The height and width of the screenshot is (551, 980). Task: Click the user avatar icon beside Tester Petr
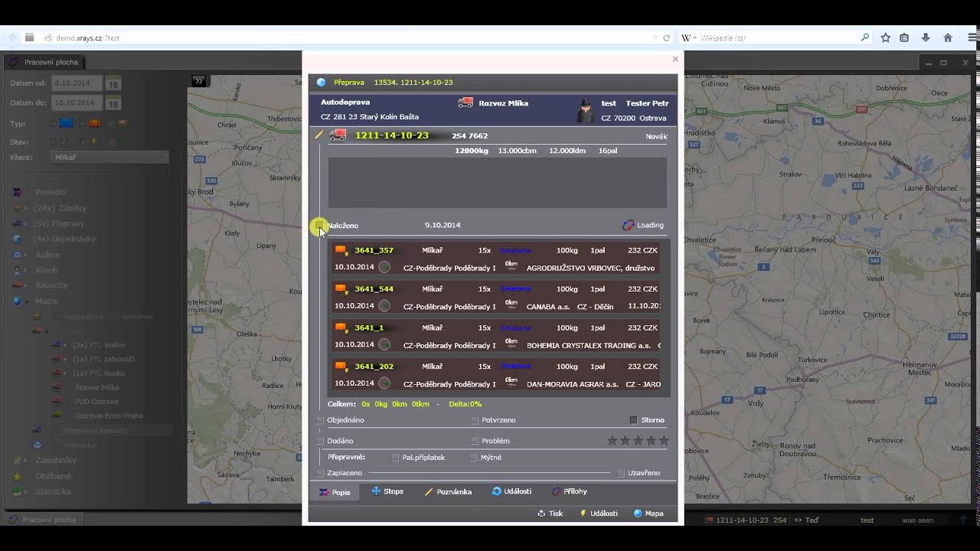click(x=585, y=110)
